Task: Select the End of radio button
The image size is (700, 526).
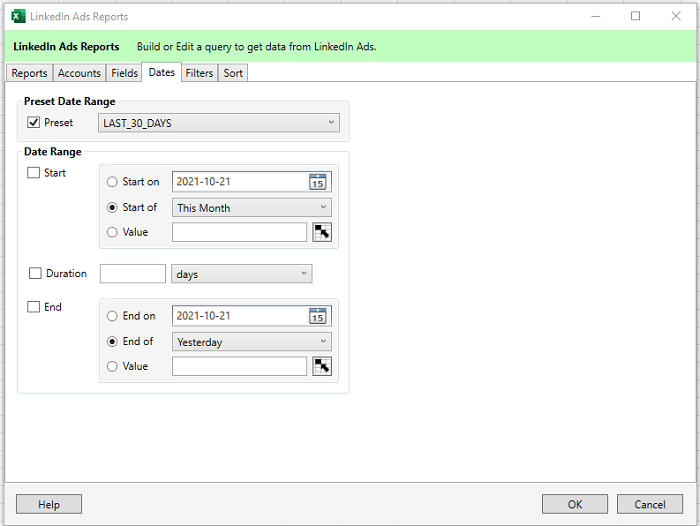Action: tap(112, 342)
